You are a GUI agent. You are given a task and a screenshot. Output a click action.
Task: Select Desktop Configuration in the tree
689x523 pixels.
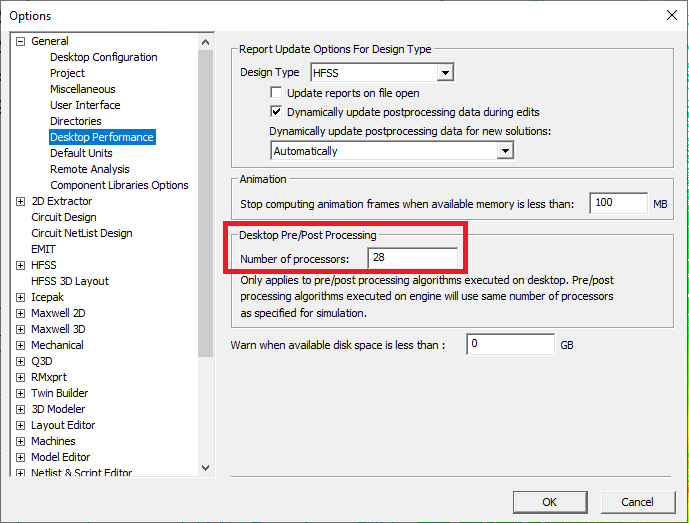pyautogui.click(x=104, y=57)
